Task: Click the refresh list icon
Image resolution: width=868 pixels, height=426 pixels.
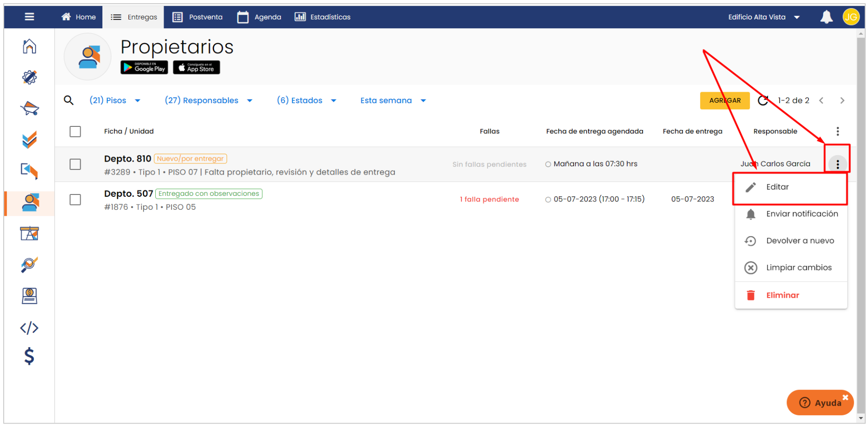Action: (763, 100)
